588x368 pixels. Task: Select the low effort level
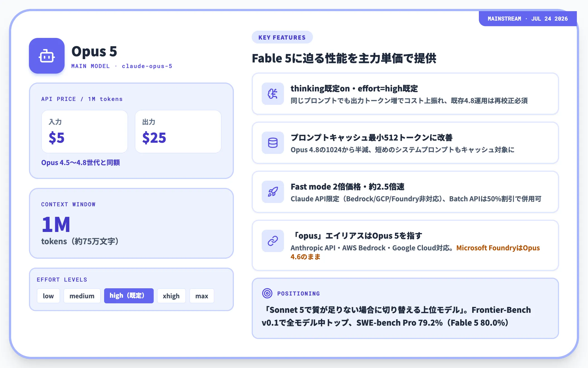(48, 296)
